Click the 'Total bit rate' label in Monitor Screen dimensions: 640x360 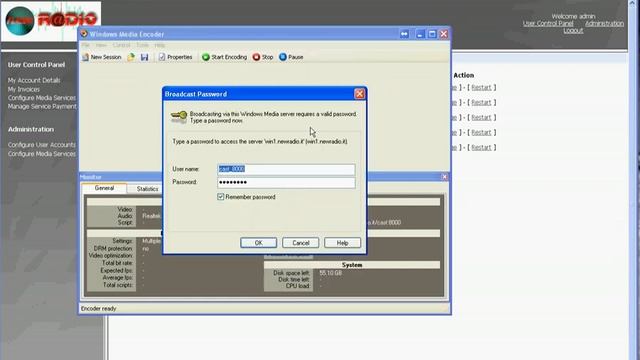point(117,263)
